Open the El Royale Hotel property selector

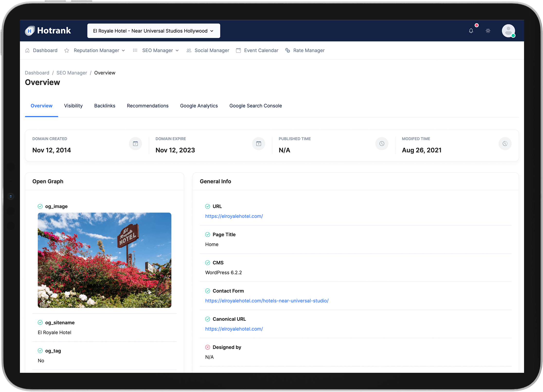pyautogui.click(x=153, y=31)
